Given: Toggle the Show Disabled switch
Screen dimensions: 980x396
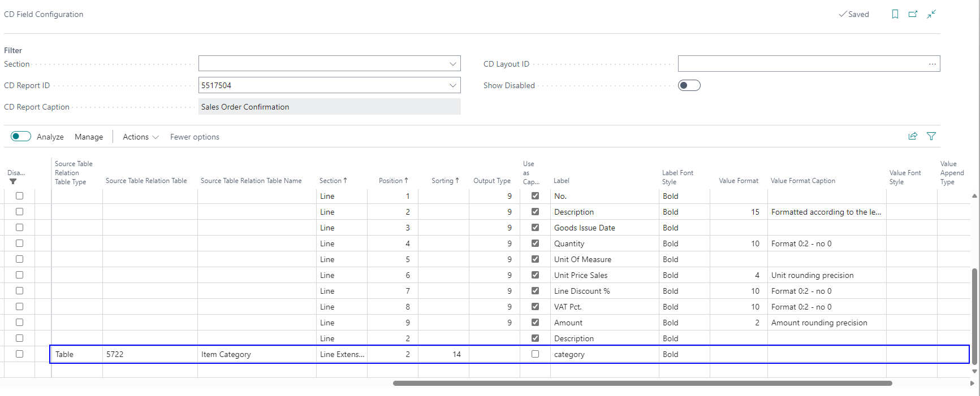Looking at the screenshot, I should tap(689, 85).
